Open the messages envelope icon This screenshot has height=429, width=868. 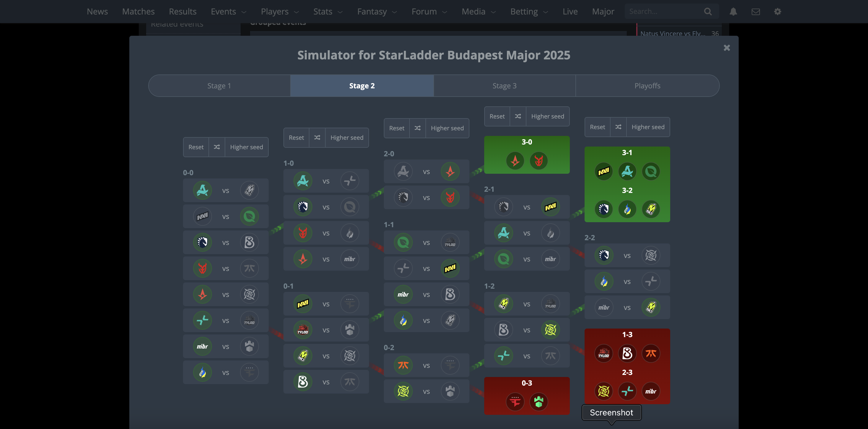pos(756,12)
